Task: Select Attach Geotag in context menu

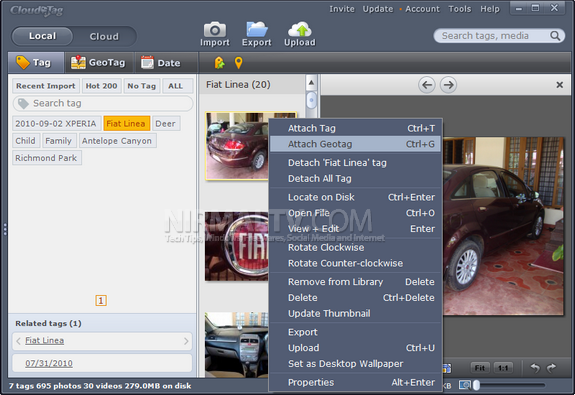Action: point(355,144)
